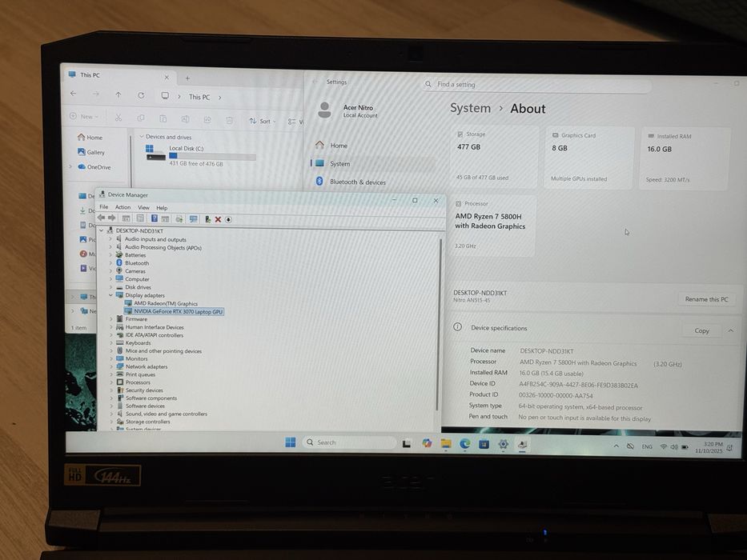Open New dropdown in File Explorer
The height and width of the screenshot is (560, 747).
(84, 116)
